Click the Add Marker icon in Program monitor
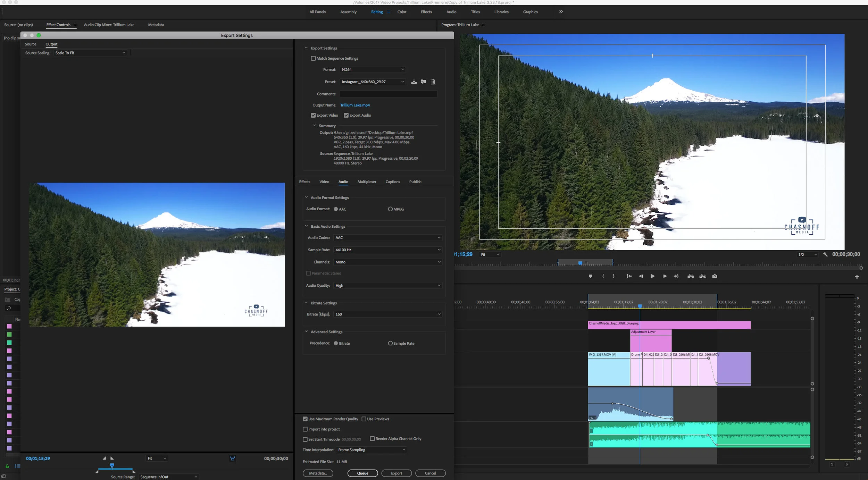868x480 pixels. tap(590, 276)
